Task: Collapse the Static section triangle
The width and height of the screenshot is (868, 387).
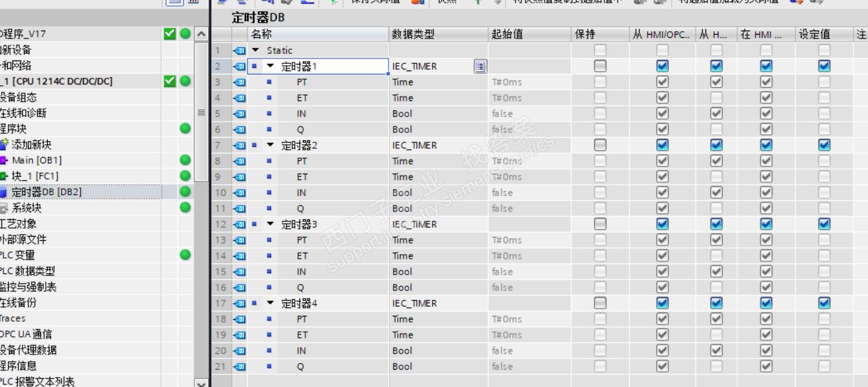Action: click(256, 51)
